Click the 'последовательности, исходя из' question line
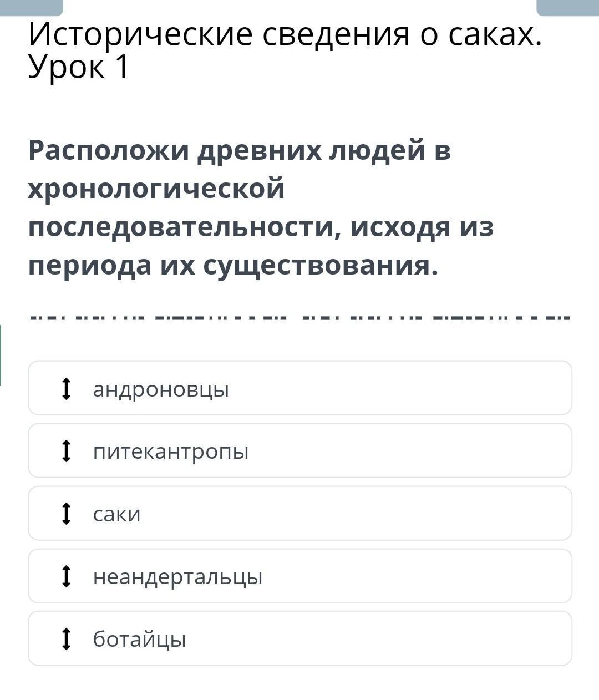 pyautogui.click(x=261, y=227)
